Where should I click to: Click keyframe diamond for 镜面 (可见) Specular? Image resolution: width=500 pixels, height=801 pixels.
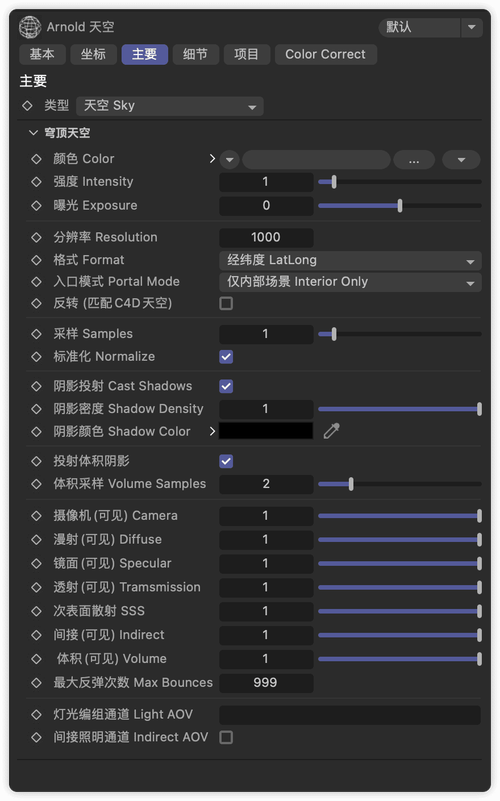coord(36,563)
